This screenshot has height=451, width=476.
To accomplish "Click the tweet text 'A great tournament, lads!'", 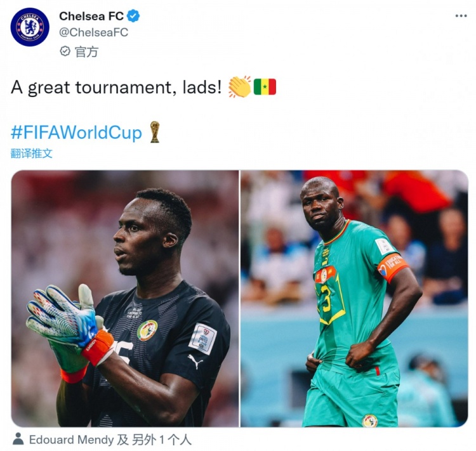I will click(x=116, y=88).
